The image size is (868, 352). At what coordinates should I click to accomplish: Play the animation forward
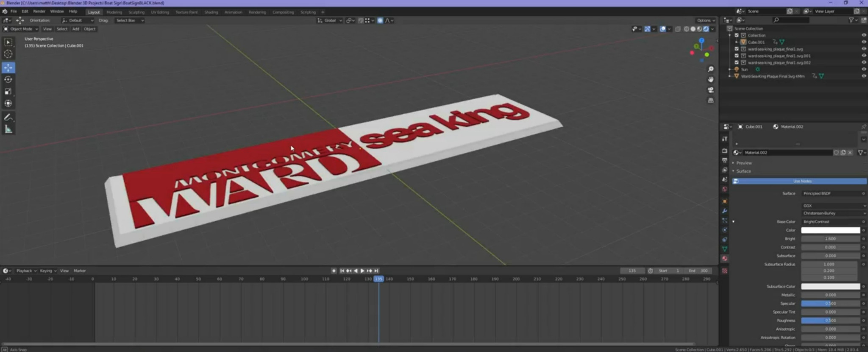362,271
